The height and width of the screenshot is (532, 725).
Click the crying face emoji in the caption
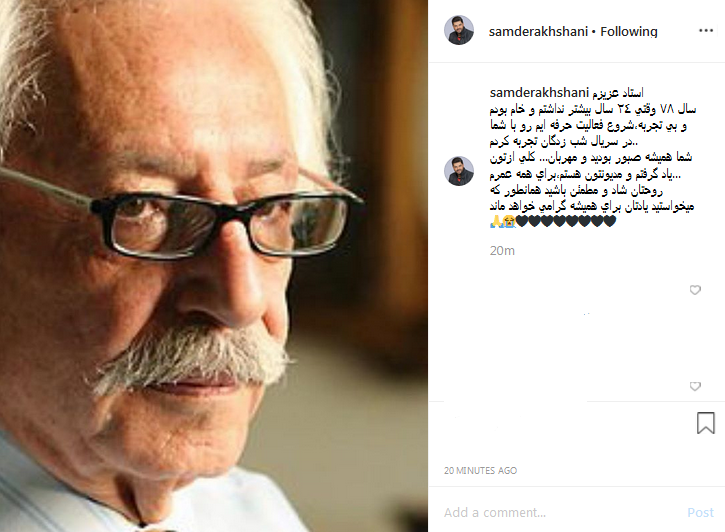click(509, 221)
